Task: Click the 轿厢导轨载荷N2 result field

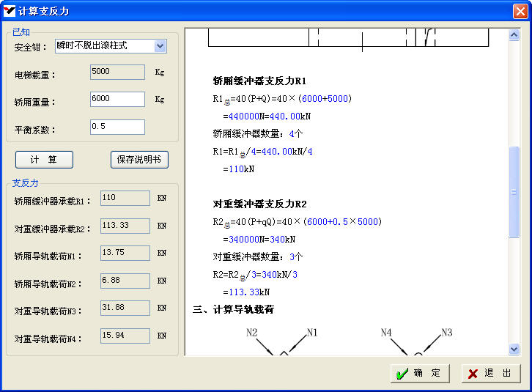Action: pos(125,281)
